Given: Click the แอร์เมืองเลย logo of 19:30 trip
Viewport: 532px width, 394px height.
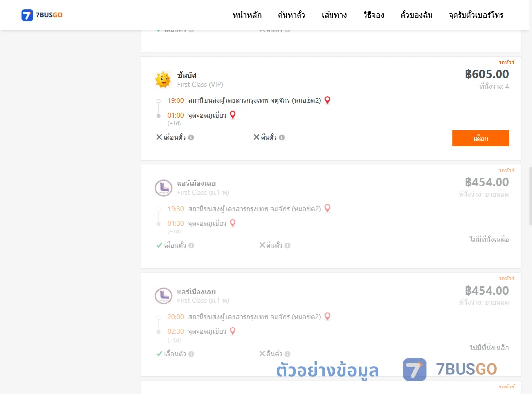Looking at the screenshot, I should point(164,188).
